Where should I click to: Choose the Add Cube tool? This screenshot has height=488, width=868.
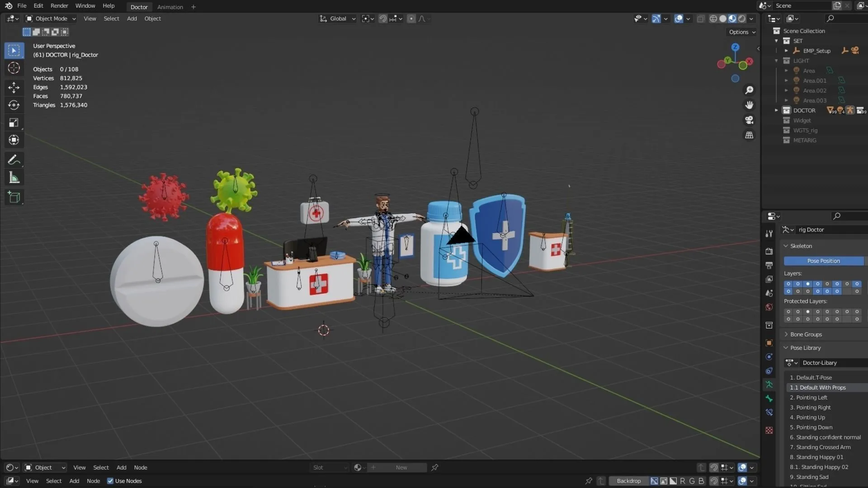click(14, 197)
